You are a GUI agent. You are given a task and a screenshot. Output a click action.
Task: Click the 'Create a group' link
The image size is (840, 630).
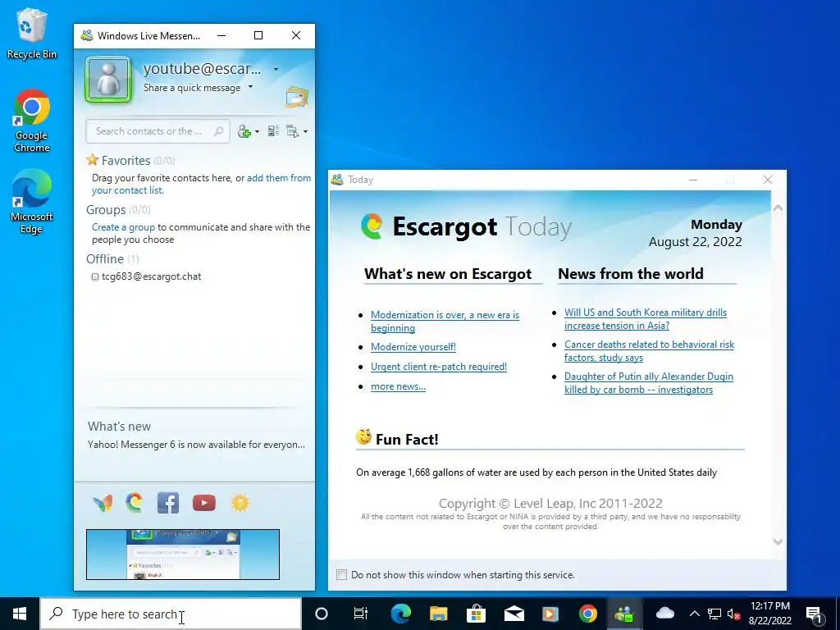pyautogui.click(x=123, y=227)
